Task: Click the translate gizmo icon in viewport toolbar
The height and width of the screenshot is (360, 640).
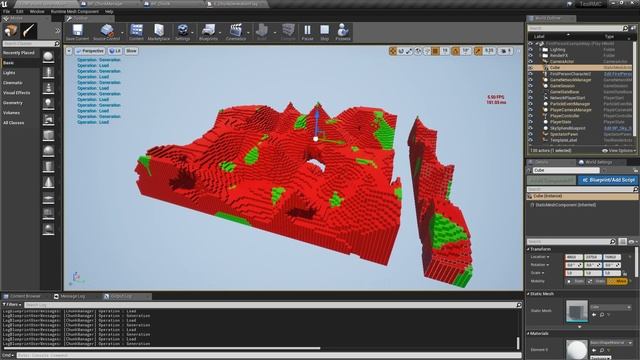Action: pyautogui.click(x=393, y=51)
